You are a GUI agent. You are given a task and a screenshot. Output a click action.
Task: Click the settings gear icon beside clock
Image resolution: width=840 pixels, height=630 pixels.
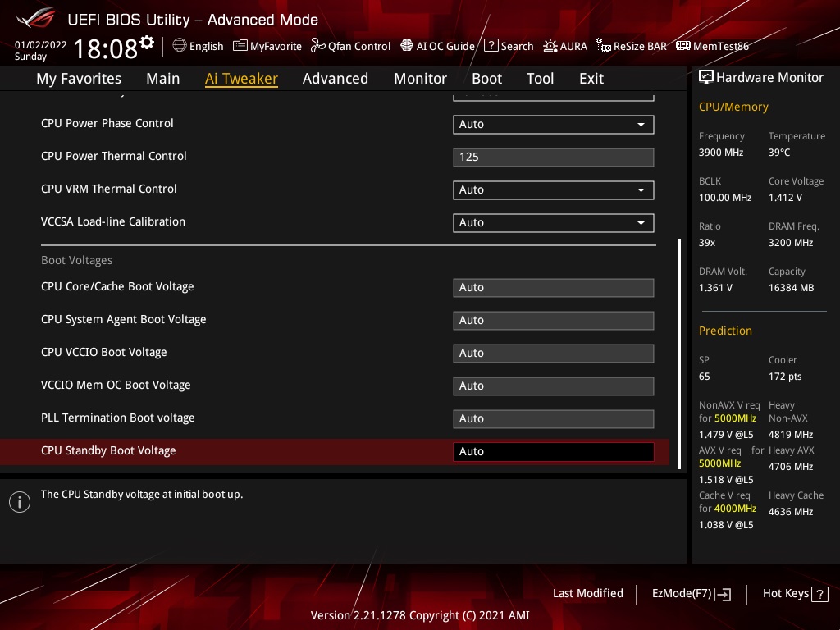[x=147, y=42]
